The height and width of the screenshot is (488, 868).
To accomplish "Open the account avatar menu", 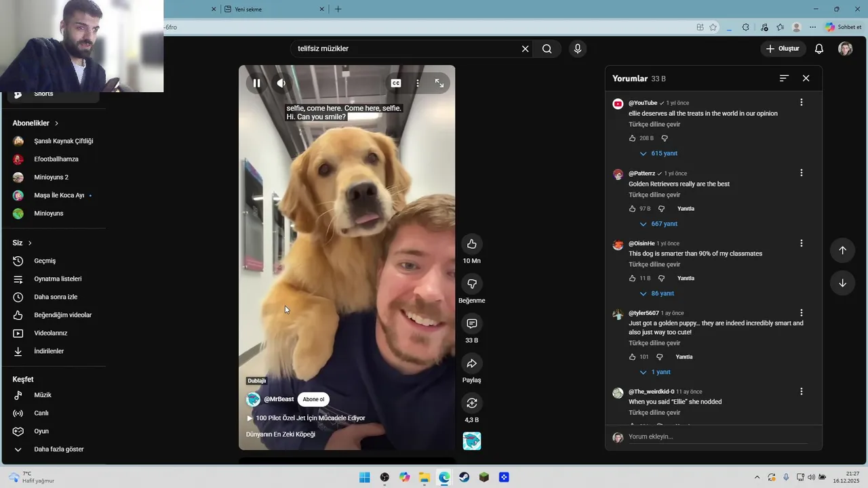I will (x=845, y=49).
